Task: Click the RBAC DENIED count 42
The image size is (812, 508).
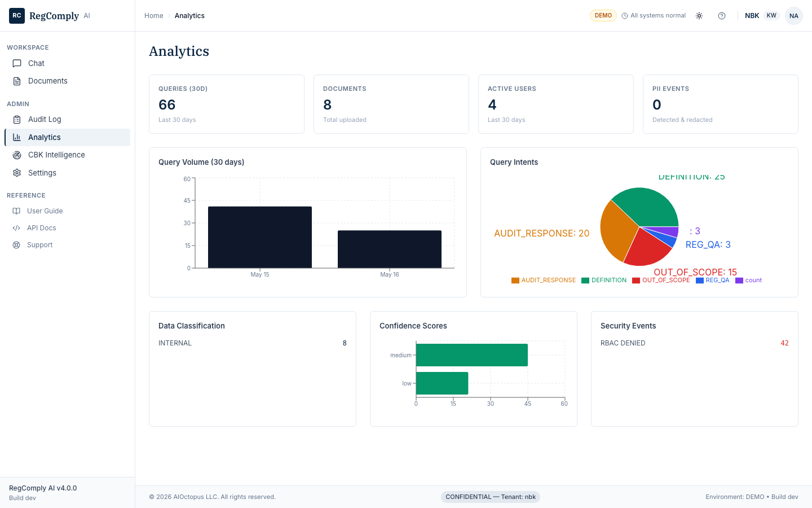Action: (784, 343)
